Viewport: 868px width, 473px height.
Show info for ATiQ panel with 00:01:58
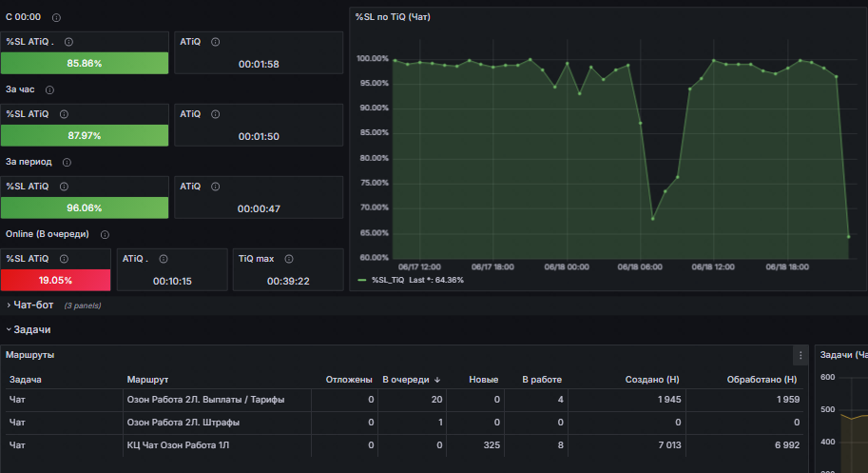(x=216, y=42)
